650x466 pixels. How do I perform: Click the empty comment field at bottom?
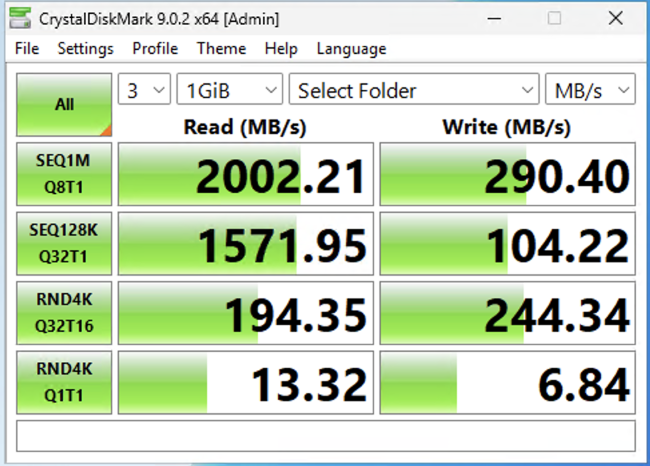(326, 436)
